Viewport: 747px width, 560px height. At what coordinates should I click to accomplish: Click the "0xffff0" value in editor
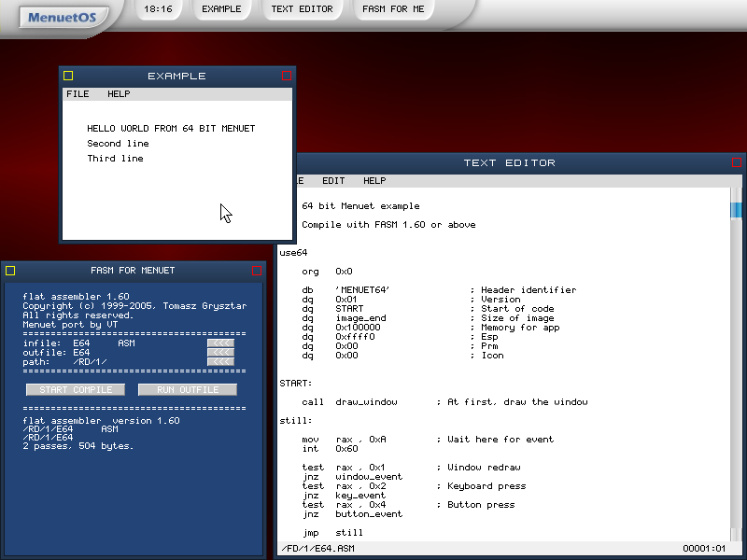pyautogui.click(x=355, y=337)
